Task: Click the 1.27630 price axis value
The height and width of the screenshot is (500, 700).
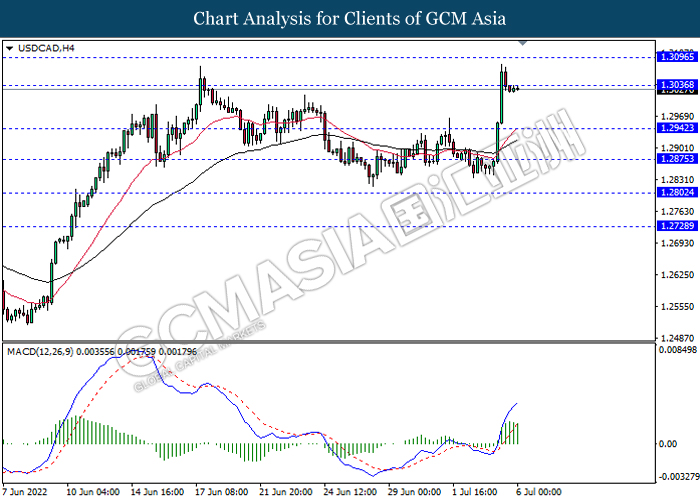Action: pos(677,211)
